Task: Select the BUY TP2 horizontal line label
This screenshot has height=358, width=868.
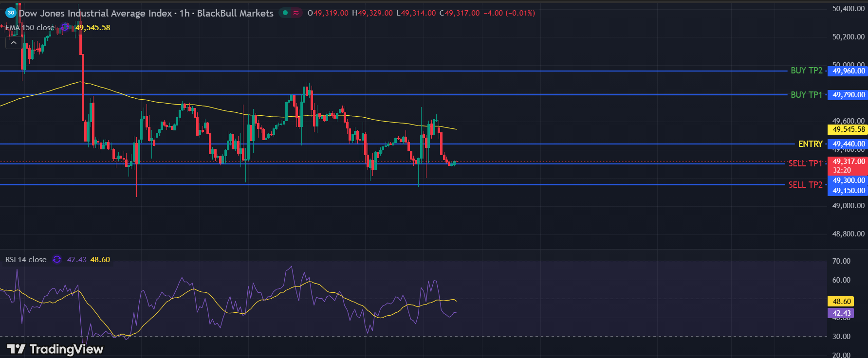Action: pyautogui.click(x=806, y=71)
